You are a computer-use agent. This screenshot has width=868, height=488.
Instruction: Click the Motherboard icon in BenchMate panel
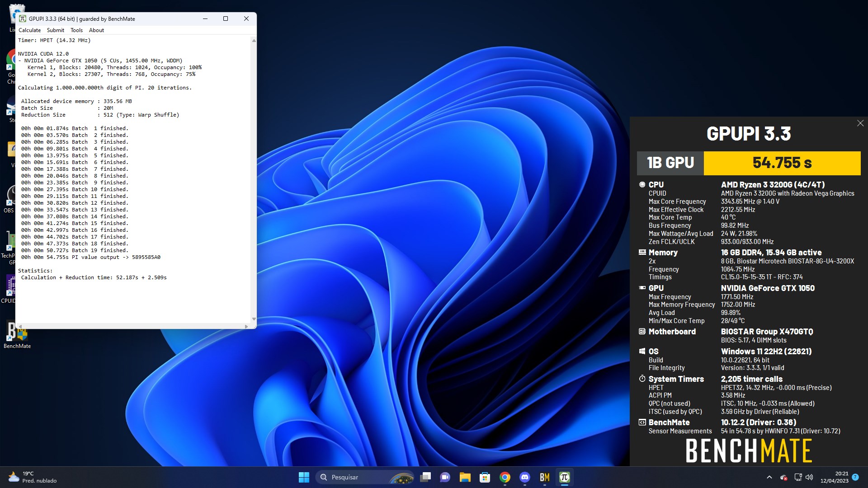tap(642, 331)
